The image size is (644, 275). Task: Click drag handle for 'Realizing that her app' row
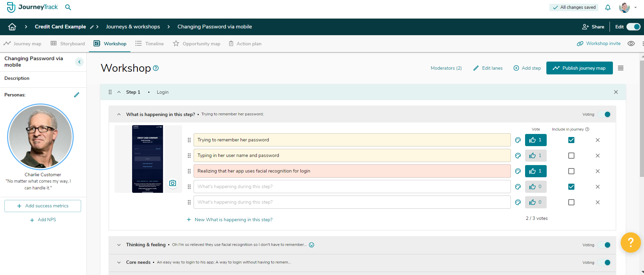189,171
